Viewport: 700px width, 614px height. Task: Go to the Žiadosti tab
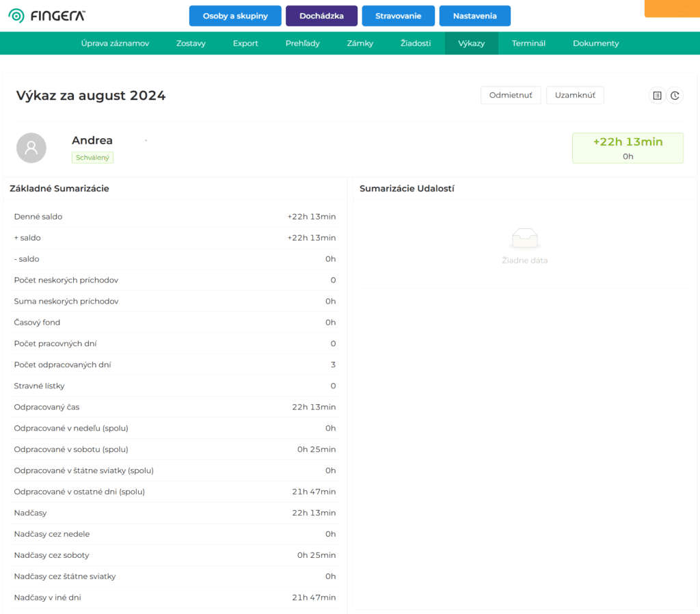pos(416,43)
